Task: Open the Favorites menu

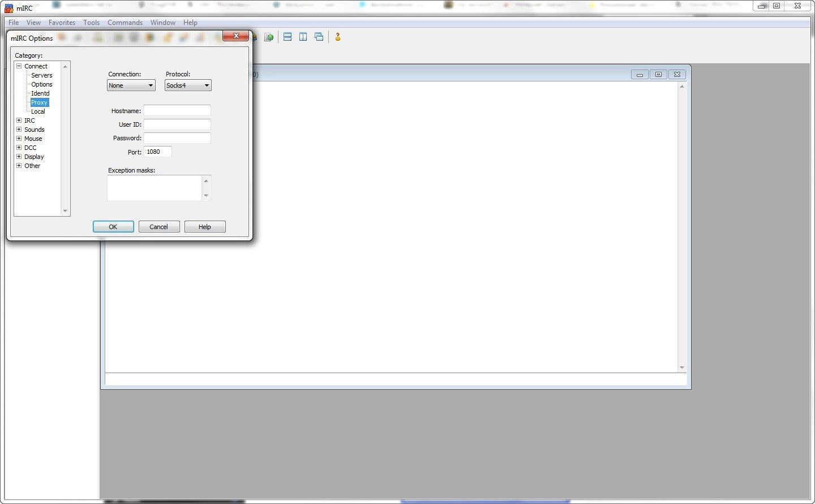Action: pos(62,23)
